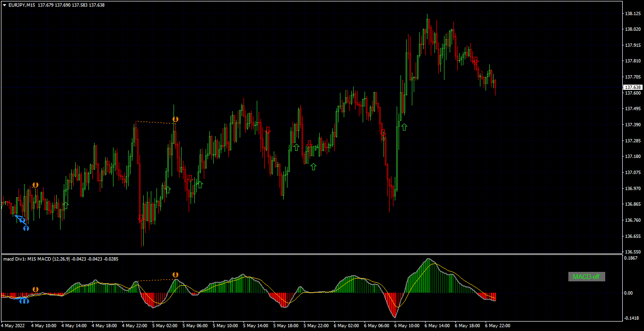Click the 137.075 price scale label
The width and height of the screenshot is (644, 331).
[x=632, y=173]
